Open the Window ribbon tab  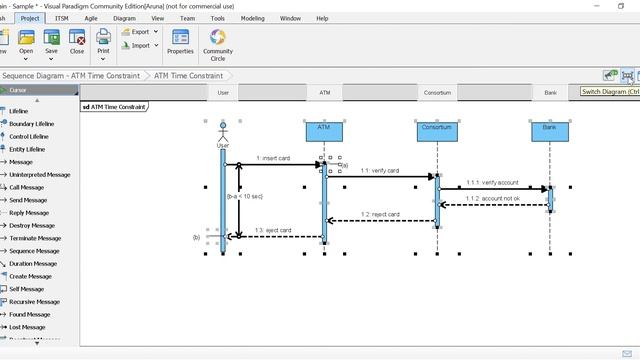(290, 18)
